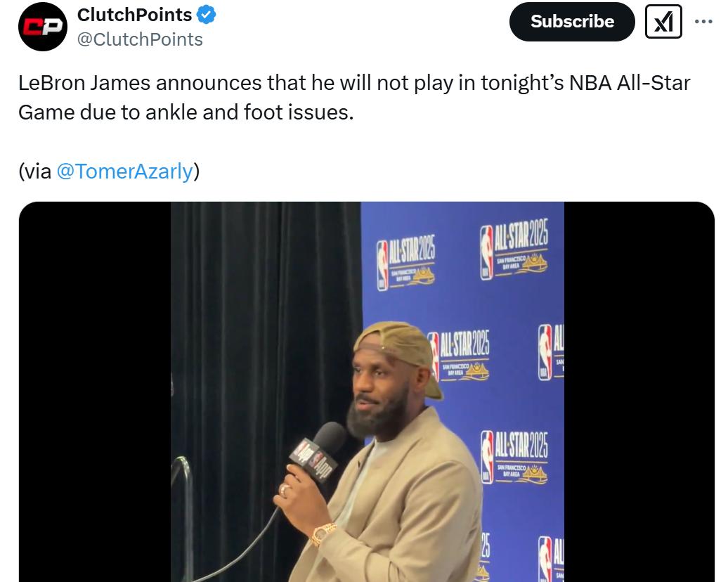The height and width of the screenshot is (582, 728).
Task: Click the video's left black letterbox area
Action: (95, 392)
